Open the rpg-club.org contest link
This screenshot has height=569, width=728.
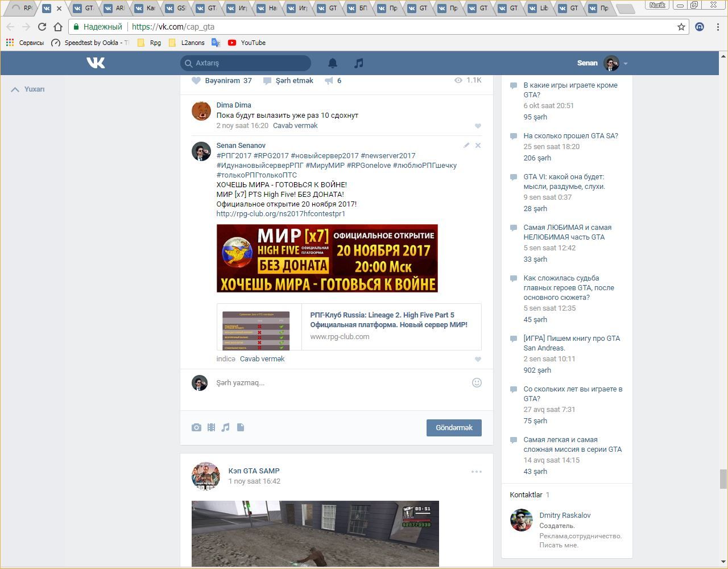[280, 214]
